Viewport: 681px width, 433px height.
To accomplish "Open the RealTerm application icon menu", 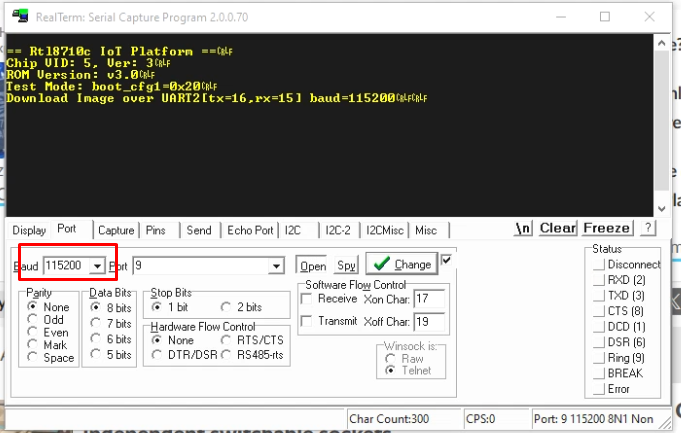I will point(20,17).
